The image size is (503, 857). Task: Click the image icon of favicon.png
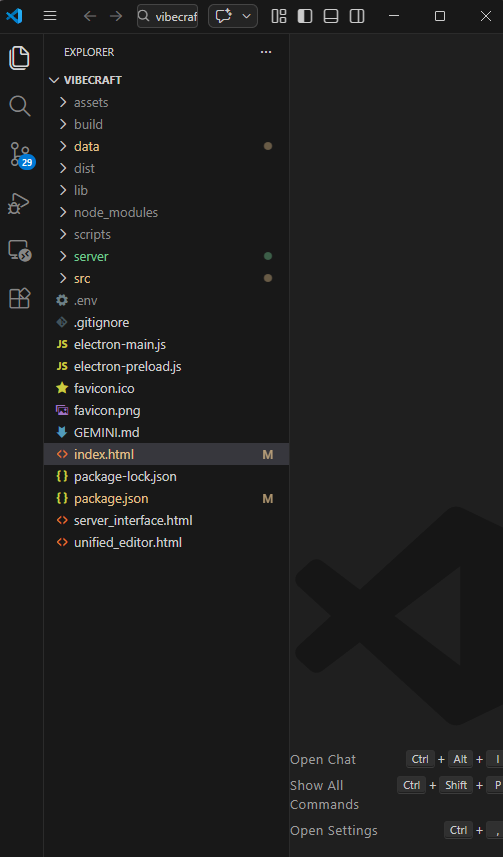coord(62,410)
